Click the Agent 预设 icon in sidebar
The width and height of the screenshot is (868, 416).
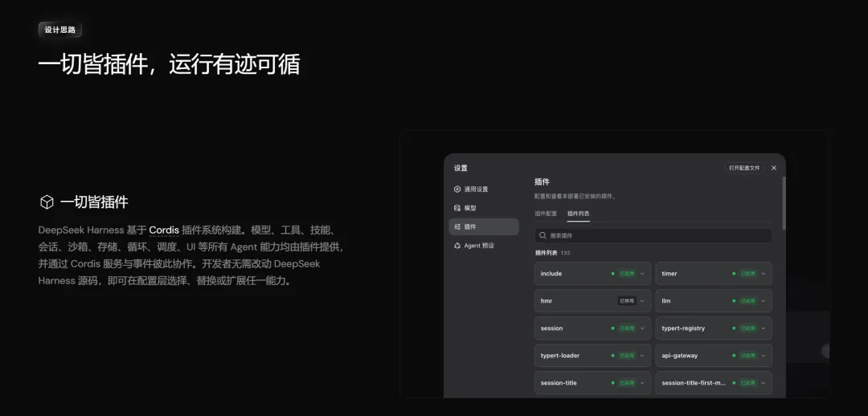457,246
